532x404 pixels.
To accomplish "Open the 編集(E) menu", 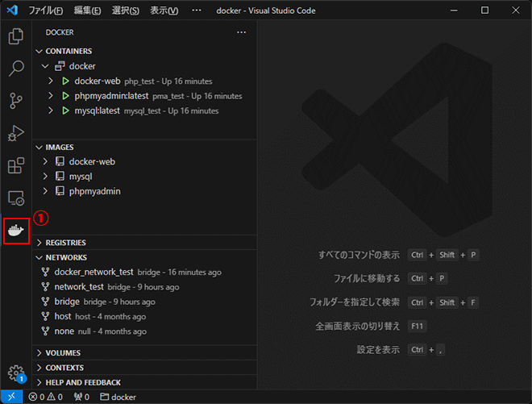I will pos(87,10).
